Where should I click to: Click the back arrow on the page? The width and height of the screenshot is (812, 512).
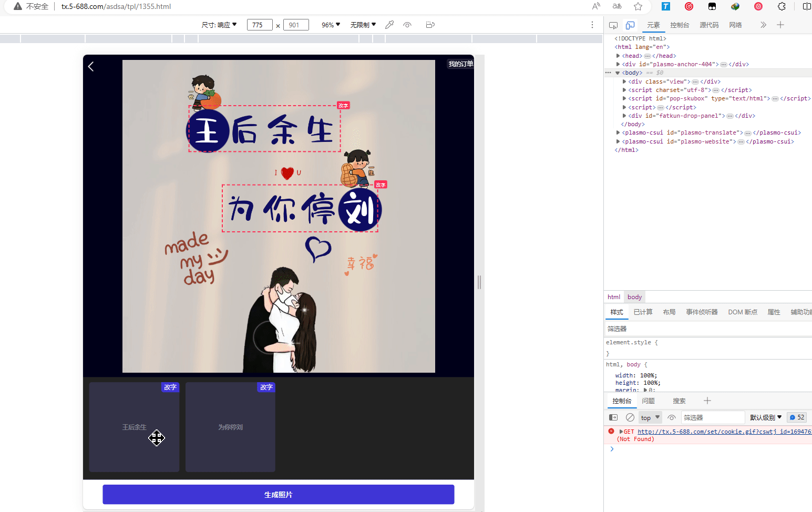click(x=91, y=66)
